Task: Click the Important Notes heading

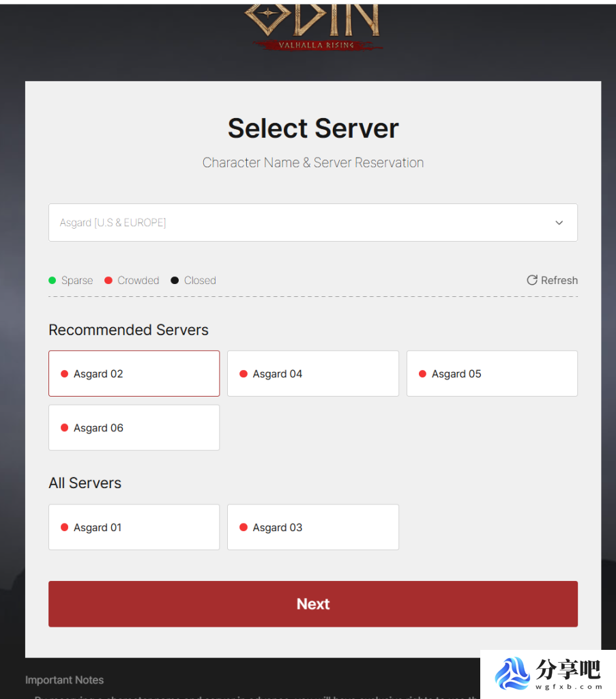Action: (64, 680)
